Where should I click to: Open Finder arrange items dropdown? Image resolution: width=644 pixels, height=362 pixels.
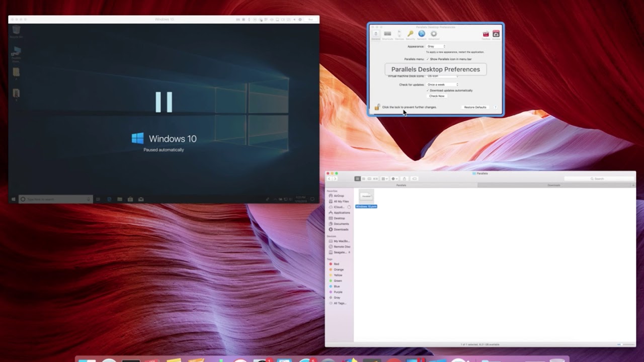tap(384, 178)
